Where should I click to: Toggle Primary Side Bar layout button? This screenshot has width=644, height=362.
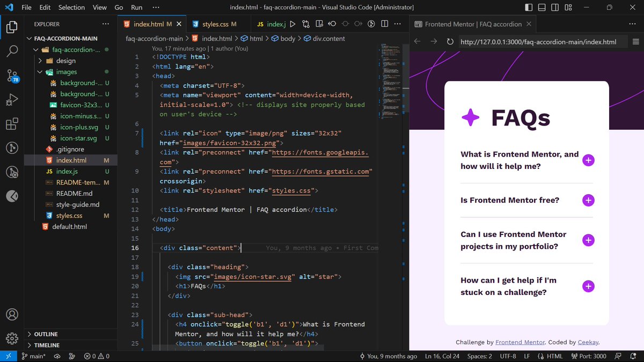[x=529, y=8]
